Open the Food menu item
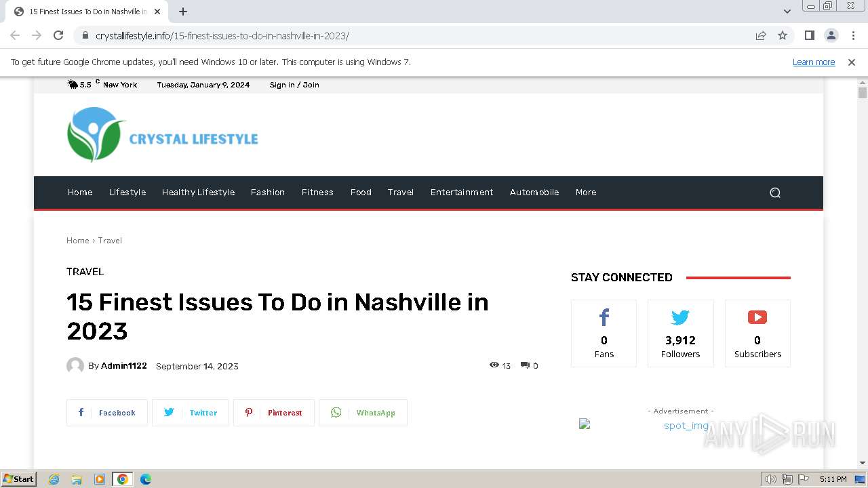The width and height of the screenshot is (868, 488). (x=361, y=192)
